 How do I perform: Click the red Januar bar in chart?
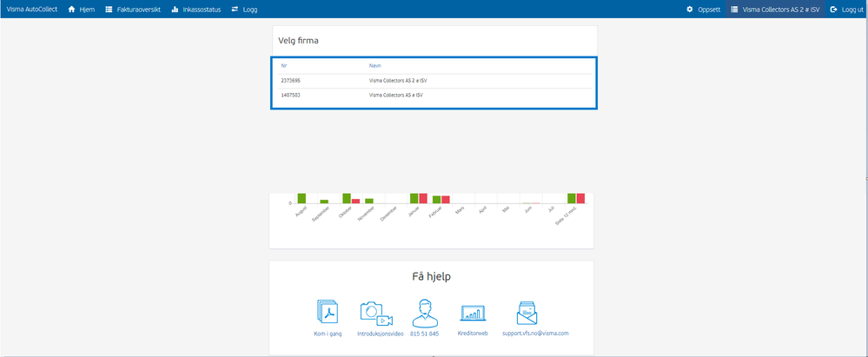click(x=423, y=198)
